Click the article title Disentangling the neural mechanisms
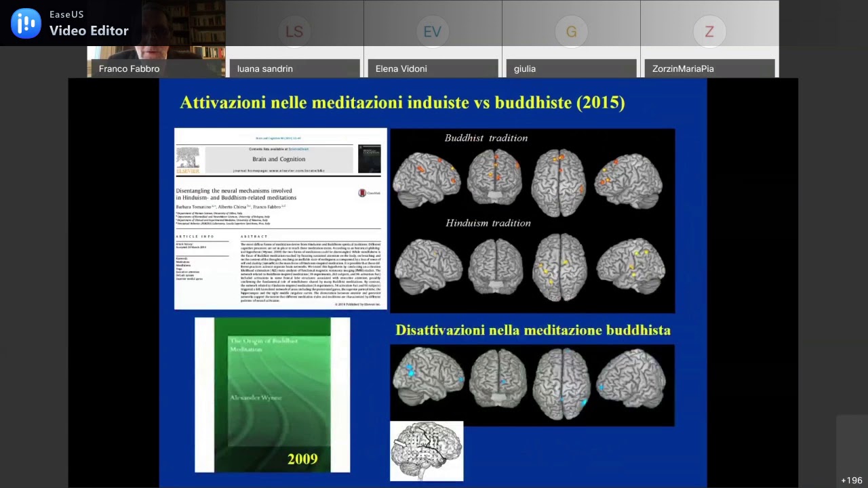Image resolution: width=868 pixels, height=488 pixels. click(x=236, y=194)
